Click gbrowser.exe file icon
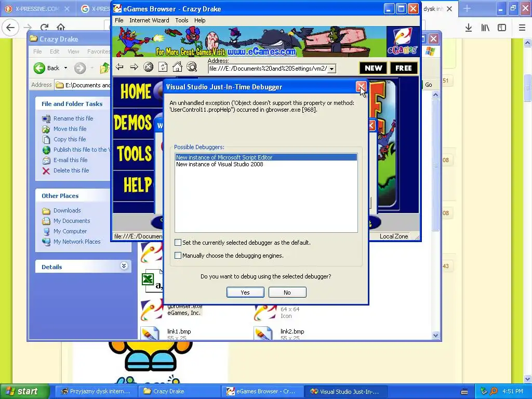 click(152, 310)
